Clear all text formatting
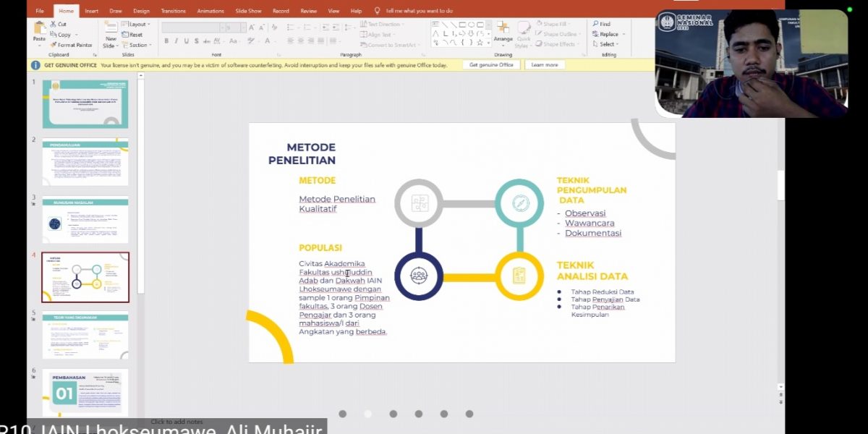Screen dimensions: 868x434 tap(274, 27)
